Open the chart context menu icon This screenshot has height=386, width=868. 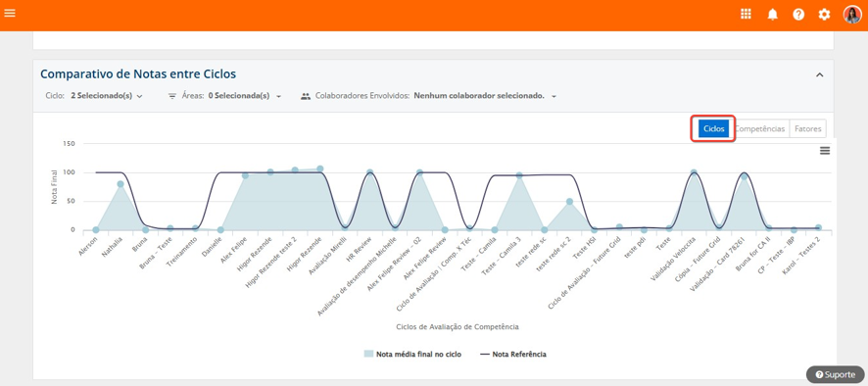[825, 151]
